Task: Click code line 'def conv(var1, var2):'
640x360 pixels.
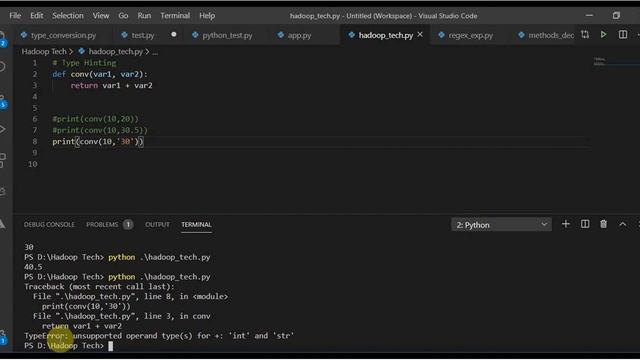Action: [100, 74]
